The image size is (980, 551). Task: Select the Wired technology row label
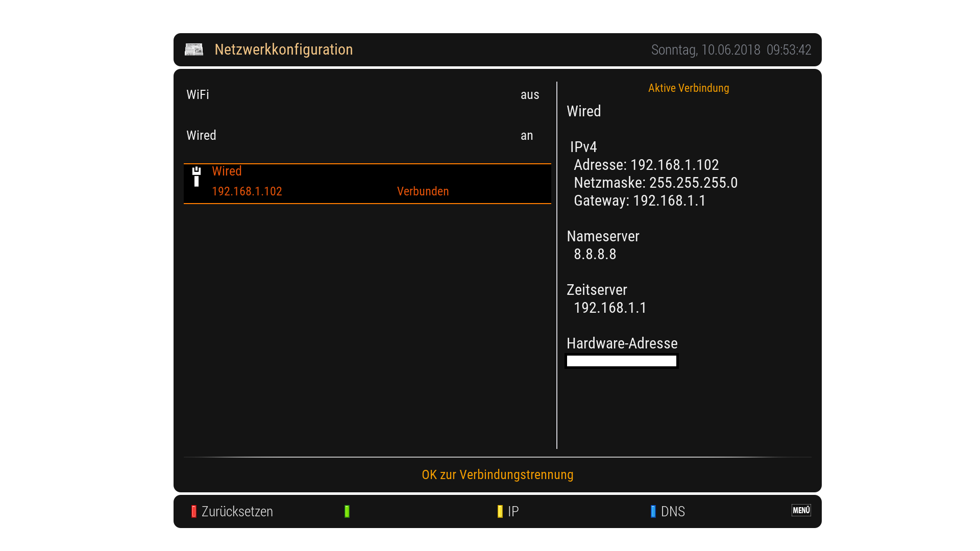(x=201, y=136)
